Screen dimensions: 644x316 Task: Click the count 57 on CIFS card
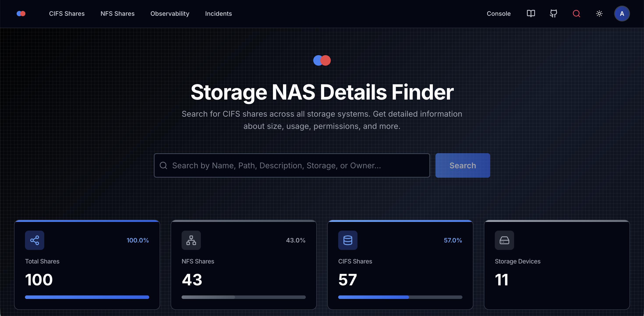347,279
